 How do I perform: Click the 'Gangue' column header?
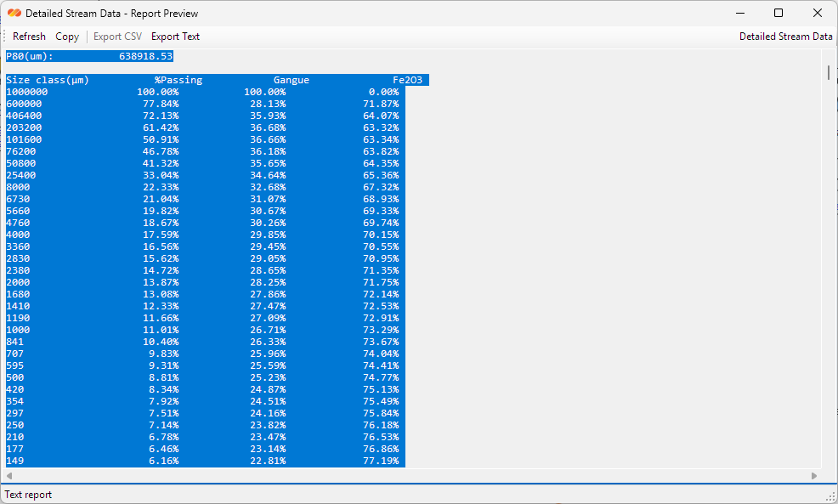[292, 80]
